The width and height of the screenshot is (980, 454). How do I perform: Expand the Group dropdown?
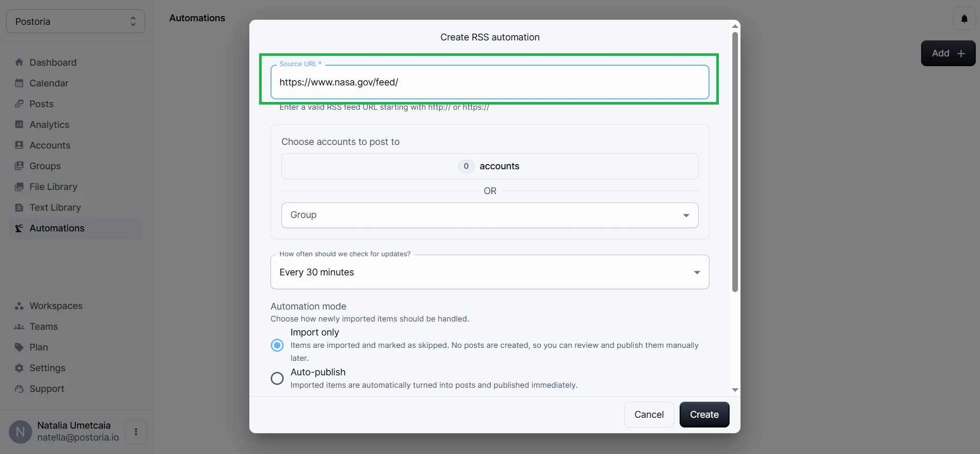(x=490, y=215)
